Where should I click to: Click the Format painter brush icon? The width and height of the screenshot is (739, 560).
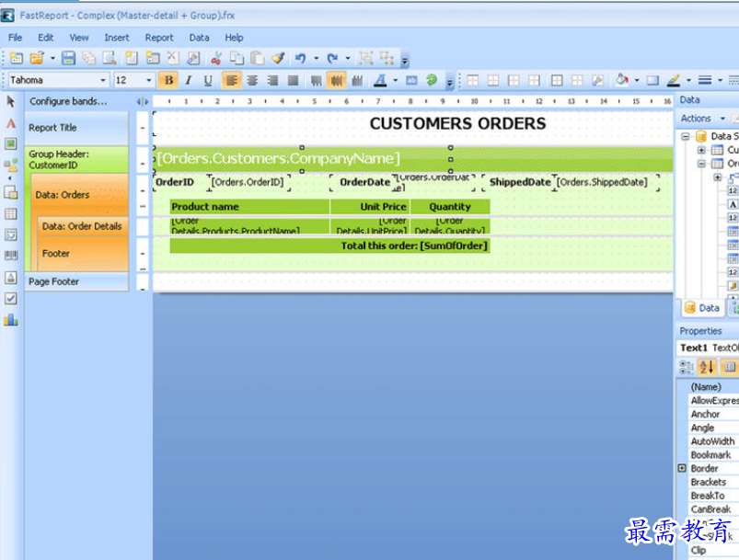278,59
